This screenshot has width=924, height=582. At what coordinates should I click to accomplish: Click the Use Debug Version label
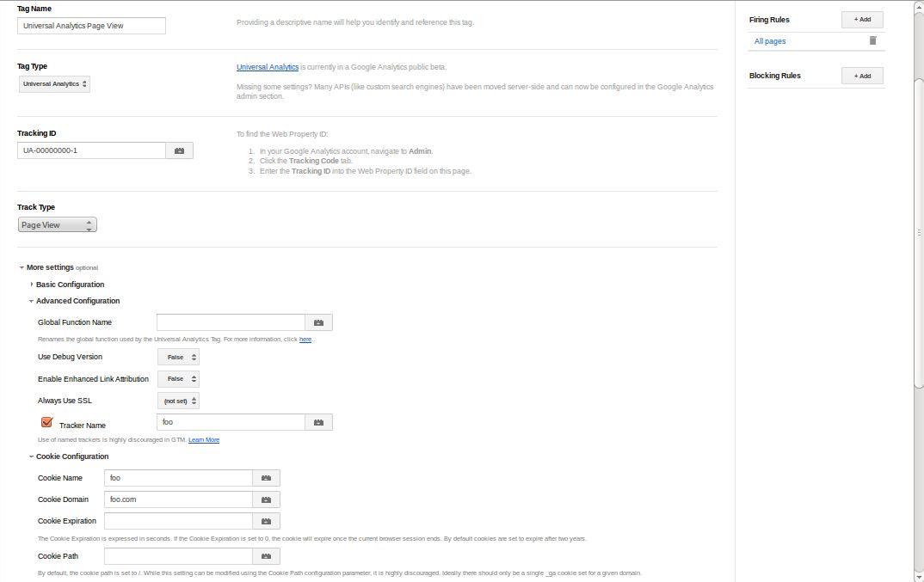coord(71,357)
